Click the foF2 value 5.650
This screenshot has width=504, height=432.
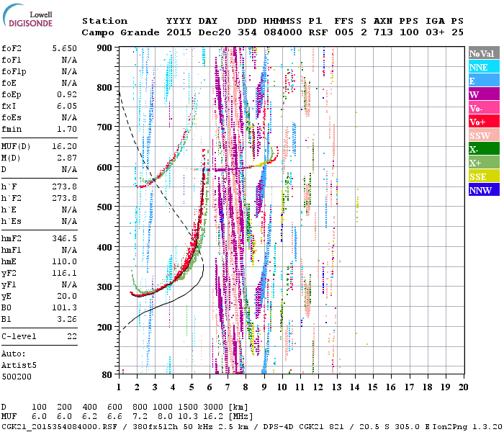pos(65,48)
